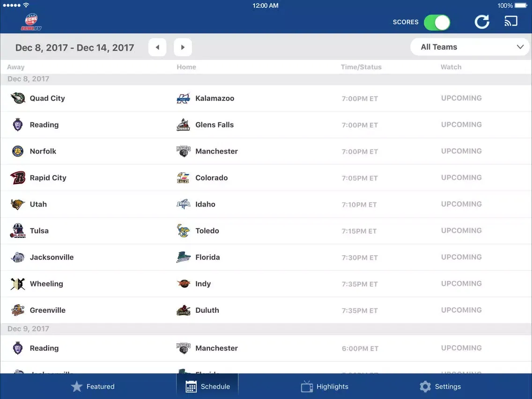
Task: Tap the Kalamazoo team logo
Action: pos(183,98)
